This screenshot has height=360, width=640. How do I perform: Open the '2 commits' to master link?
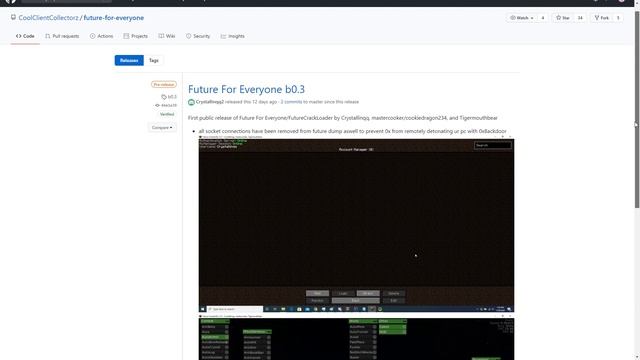[x=291, y=102]
